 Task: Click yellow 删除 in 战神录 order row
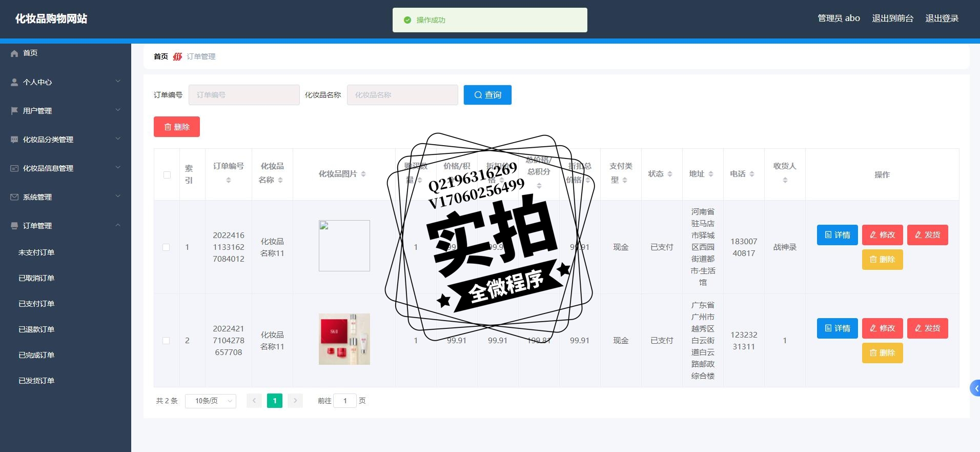point(883,260)
